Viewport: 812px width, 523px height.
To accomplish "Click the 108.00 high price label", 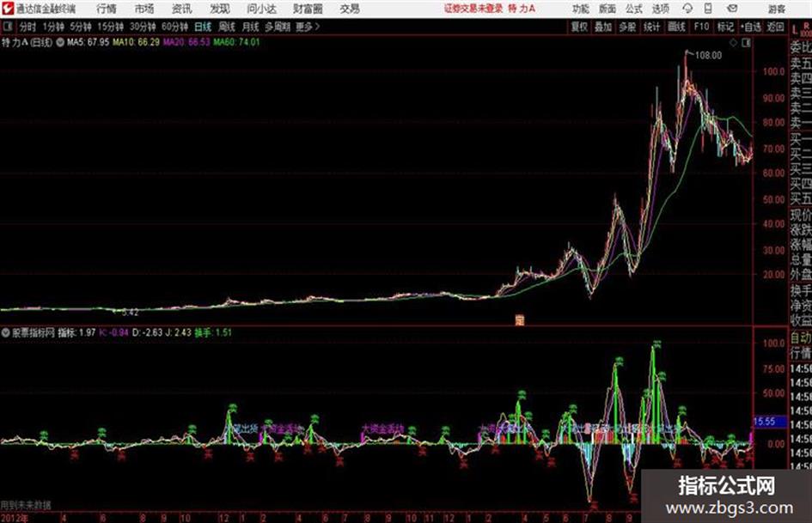I will coord(708,55).
